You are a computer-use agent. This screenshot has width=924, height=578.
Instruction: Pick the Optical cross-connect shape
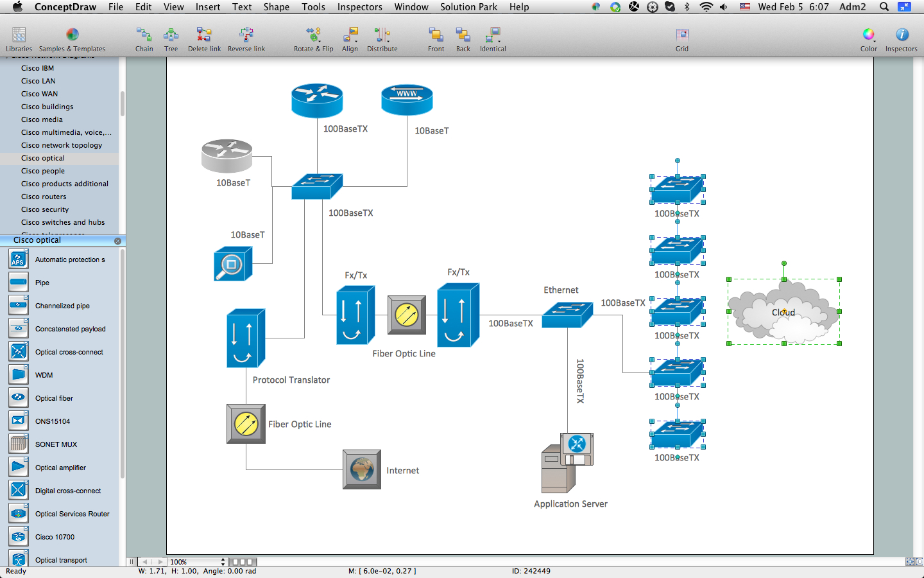point(19,352)
